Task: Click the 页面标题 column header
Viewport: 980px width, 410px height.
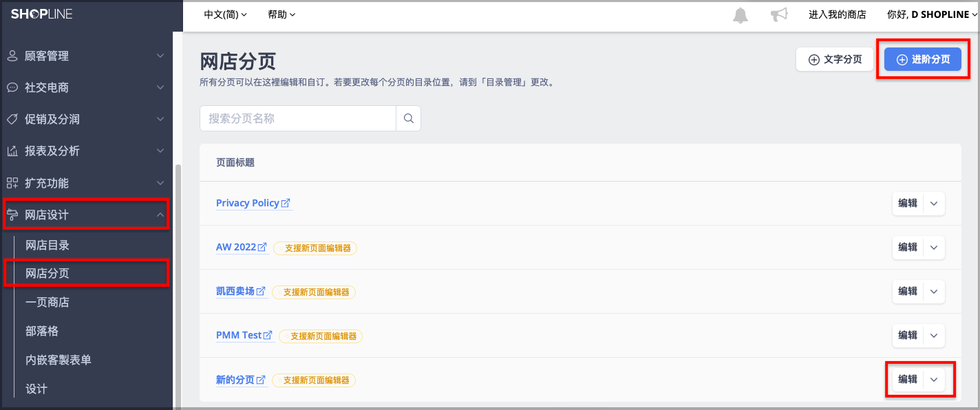Action: coord(235,162)
